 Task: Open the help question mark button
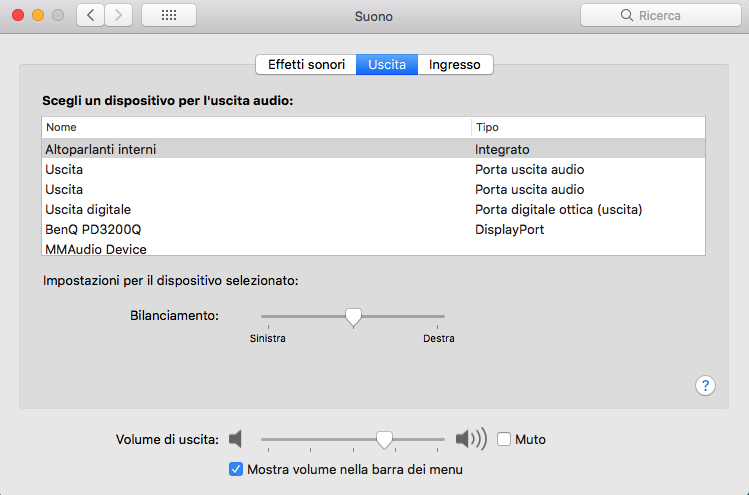point(705,386)
